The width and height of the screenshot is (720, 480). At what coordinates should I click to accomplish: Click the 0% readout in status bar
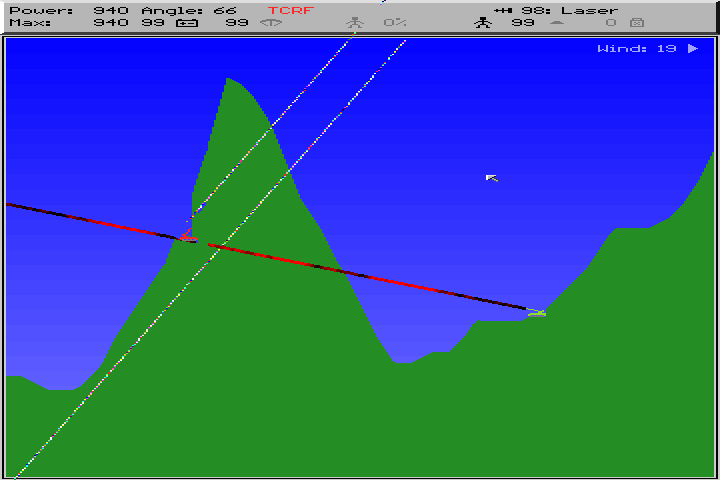[395, 22]
